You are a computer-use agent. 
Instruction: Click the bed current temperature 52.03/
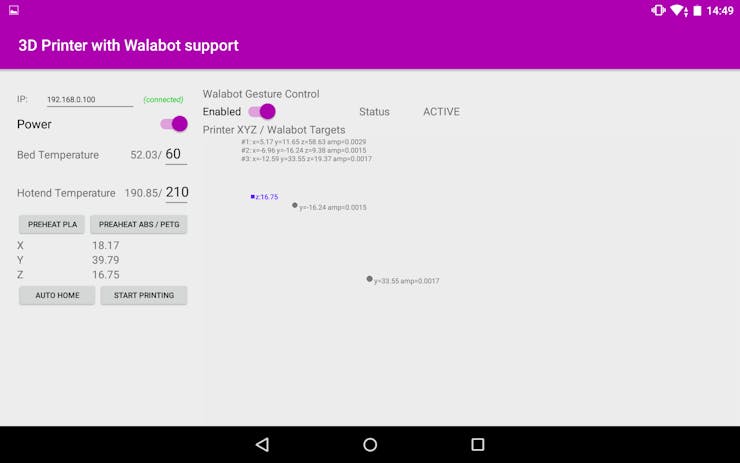[146, 155]
